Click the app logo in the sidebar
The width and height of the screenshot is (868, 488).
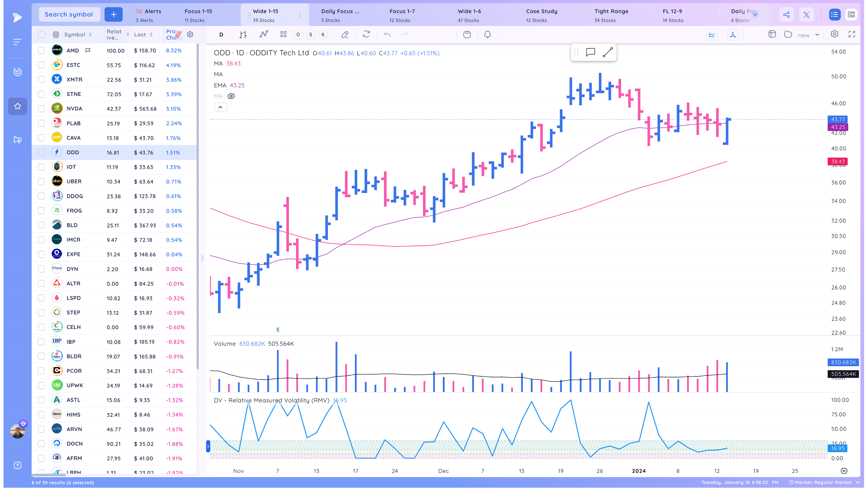[x=17, y=17]
